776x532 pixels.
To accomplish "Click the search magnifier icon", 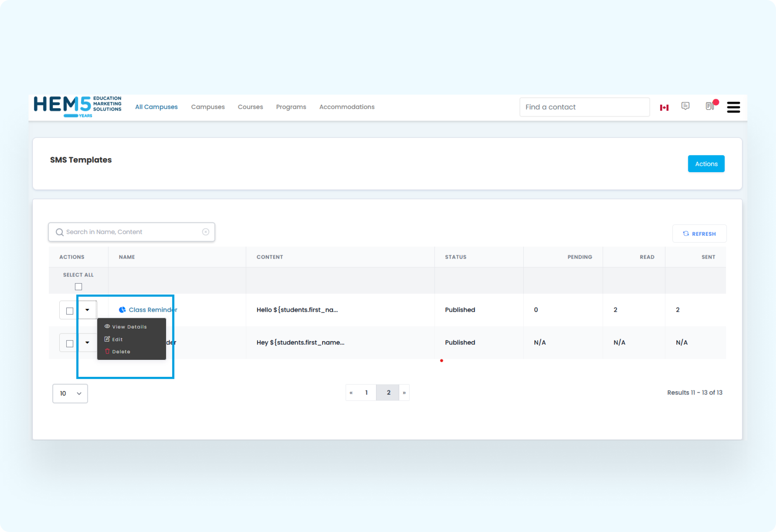I will point(59,232).
